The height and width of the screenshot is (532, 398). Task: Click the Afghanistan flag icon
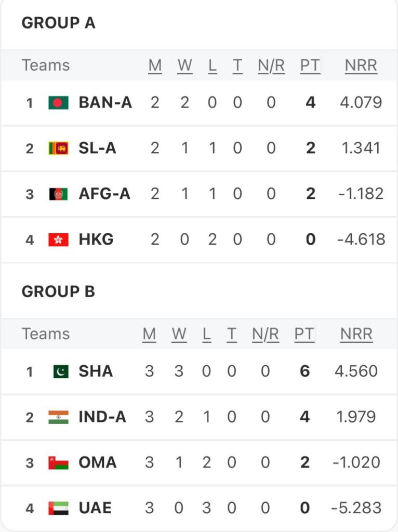tap(58, 194)
